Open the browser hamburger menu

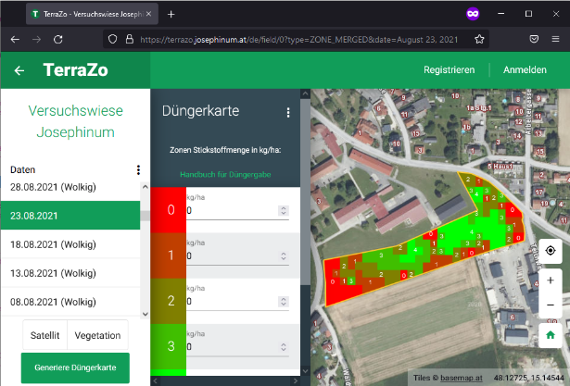point(555,39)
